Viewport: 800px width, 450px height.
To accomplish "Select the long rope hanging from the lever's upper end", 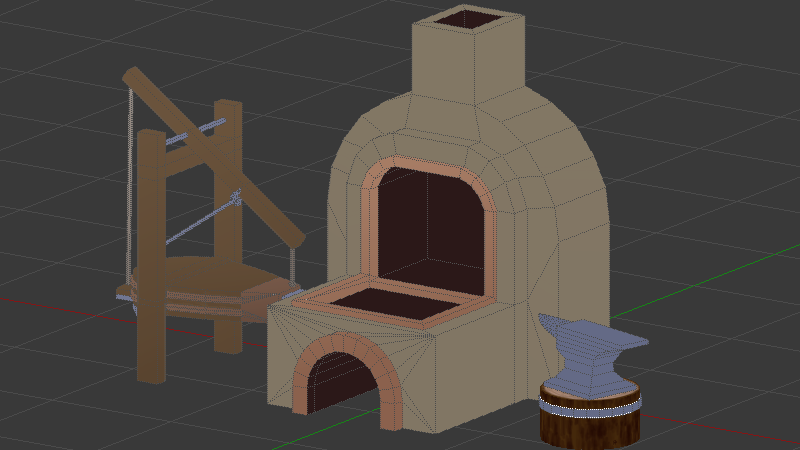I will pos(129,180).
